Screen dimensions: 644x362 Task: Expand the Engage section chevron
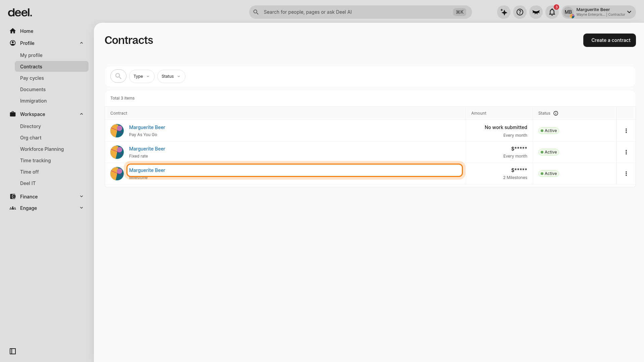tap(82, 208)
